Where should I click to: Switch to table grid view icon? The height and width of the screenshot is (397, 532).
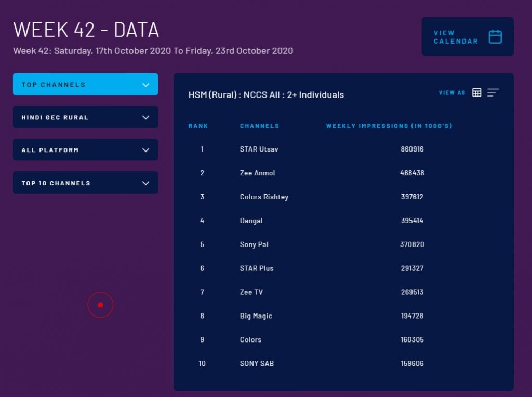(476, 92)
